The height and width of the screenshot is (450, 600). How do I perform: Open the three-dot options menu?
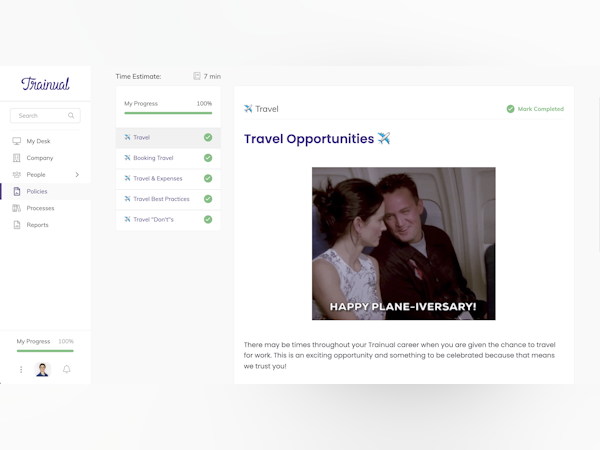click(x=21, y=369)
